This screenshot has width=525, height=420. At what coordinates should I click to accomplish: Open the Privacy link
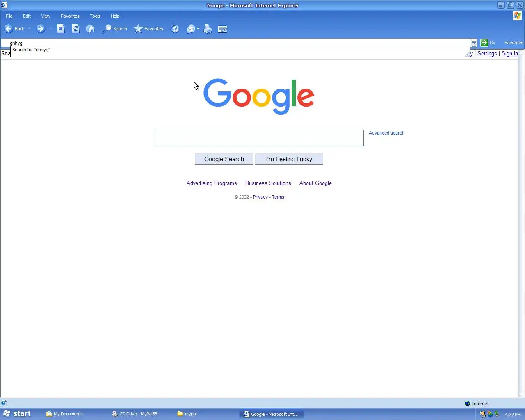click(260, 197)
